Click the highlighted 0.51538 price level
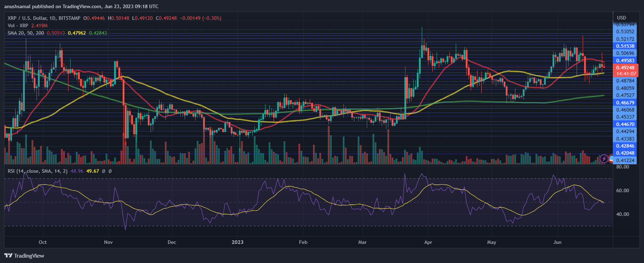This screenshot has height=263, width=644. (625, 46)
